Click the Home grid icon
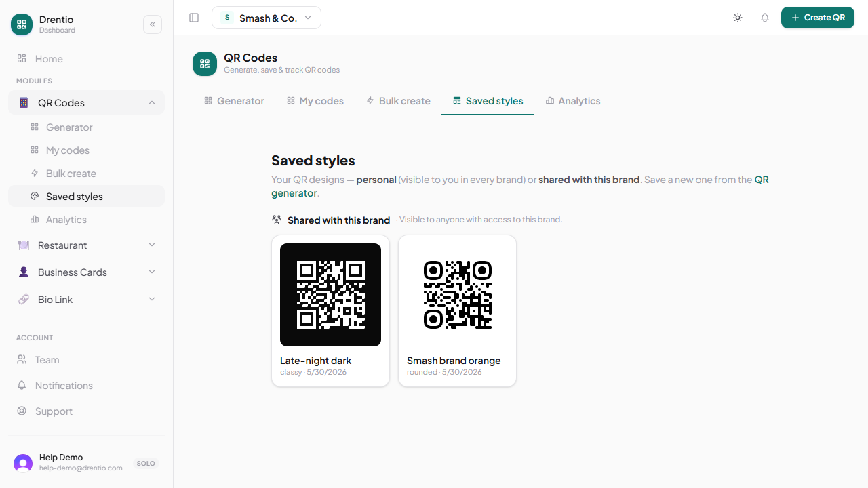Screen dimensions: 868x488 [22, 59]
